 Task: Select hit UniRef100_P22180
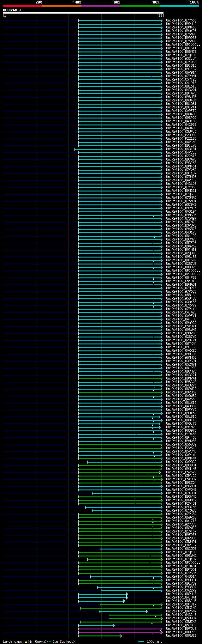[181, 138]
